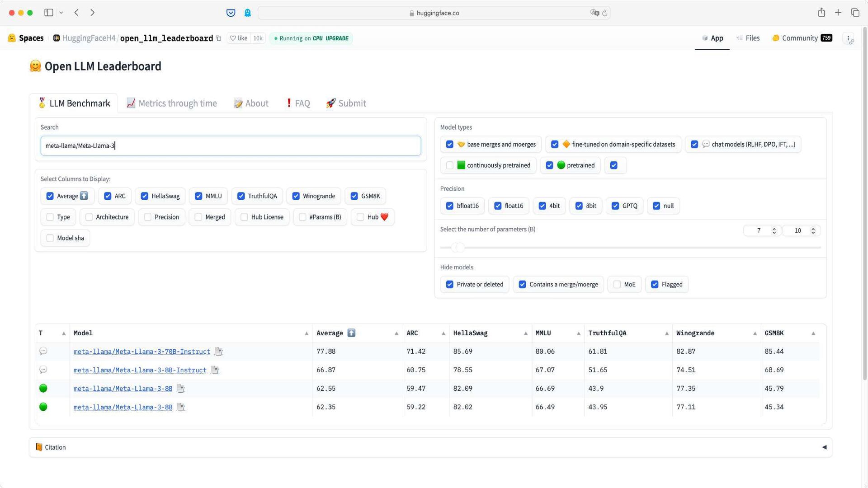Increment the minimum parameters value 7 stepper

pyautogui.click(x=774, y=229)
